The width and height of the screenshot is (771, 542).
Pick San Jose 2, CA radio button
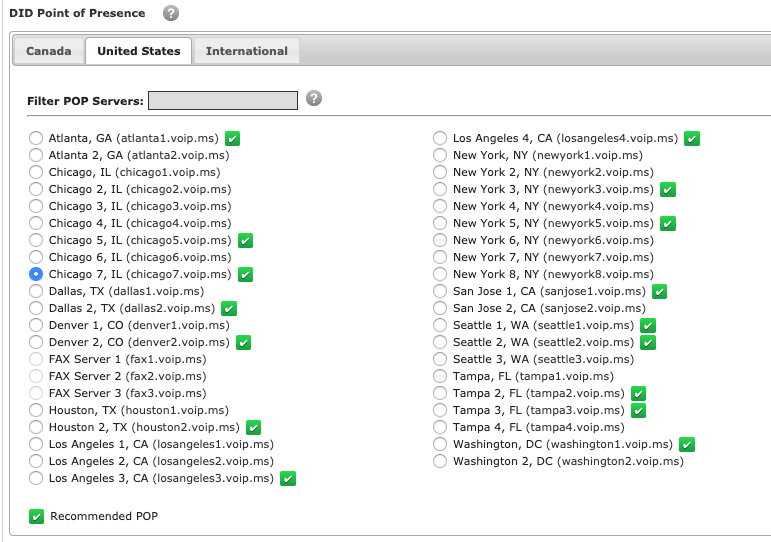tap(440, 308)
